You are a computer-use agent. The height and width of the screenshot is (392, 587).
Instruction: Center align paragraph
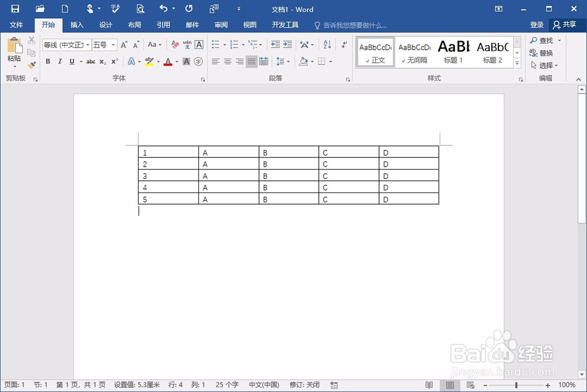(228, 62)
